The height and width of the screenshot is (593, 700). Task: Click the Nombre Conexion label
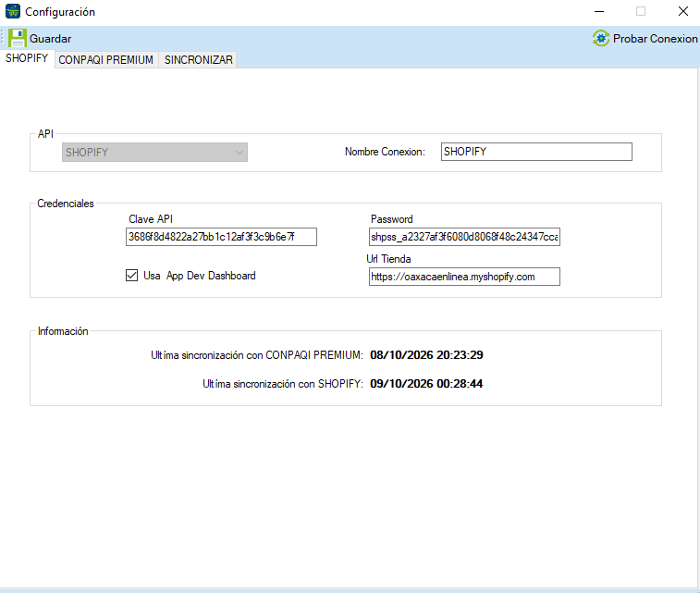385,152
